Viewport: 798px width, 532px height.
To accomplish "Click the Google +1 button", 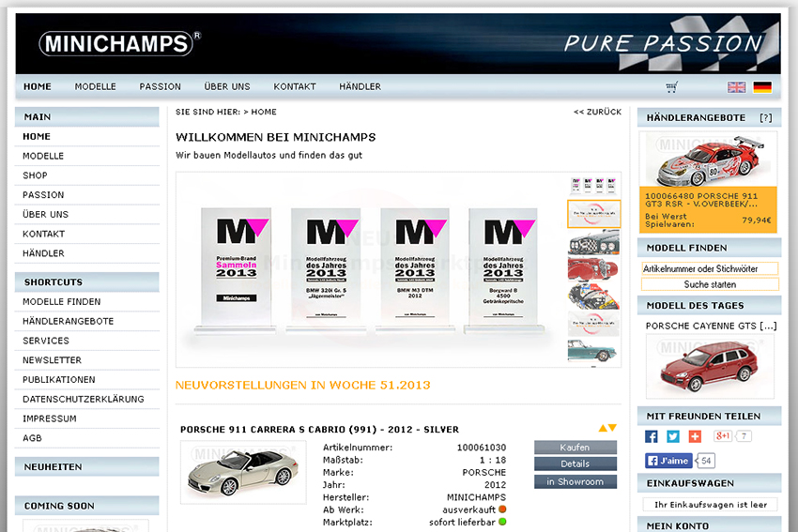I will pyautogui.click(x=723, y=436).
